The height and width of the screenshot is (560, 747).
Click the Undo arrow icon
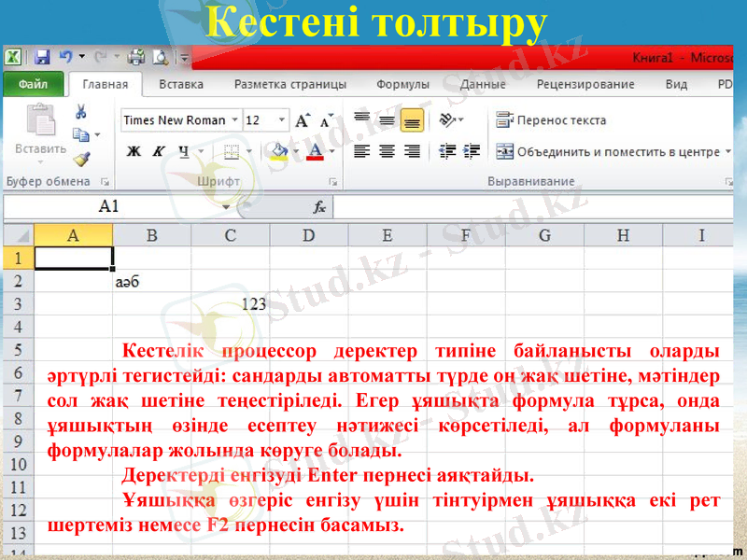(64, 57)
